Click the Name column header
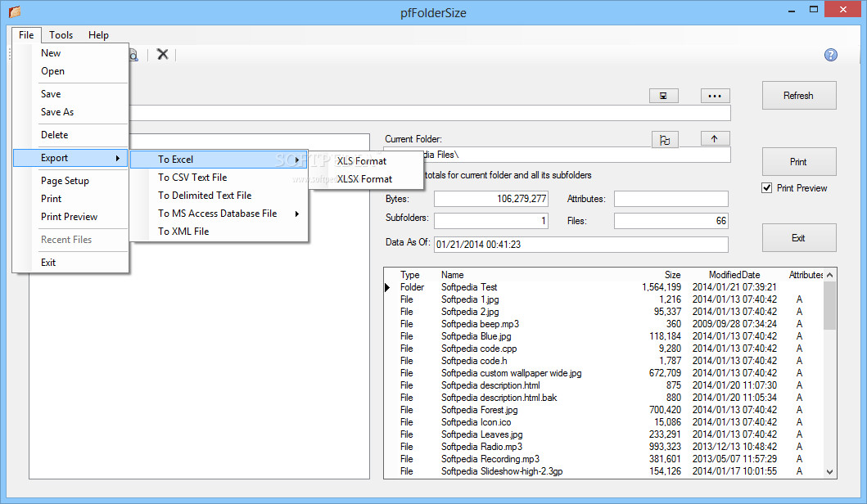The height and width of the screenshot is (504, 867). 452,275
